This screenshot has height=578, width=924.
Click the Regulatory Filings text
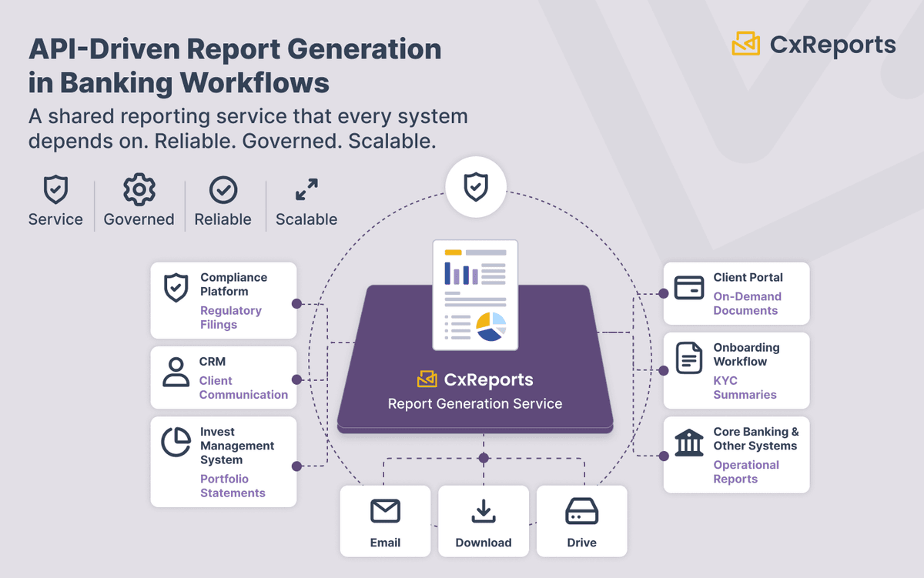pos(231,317)
